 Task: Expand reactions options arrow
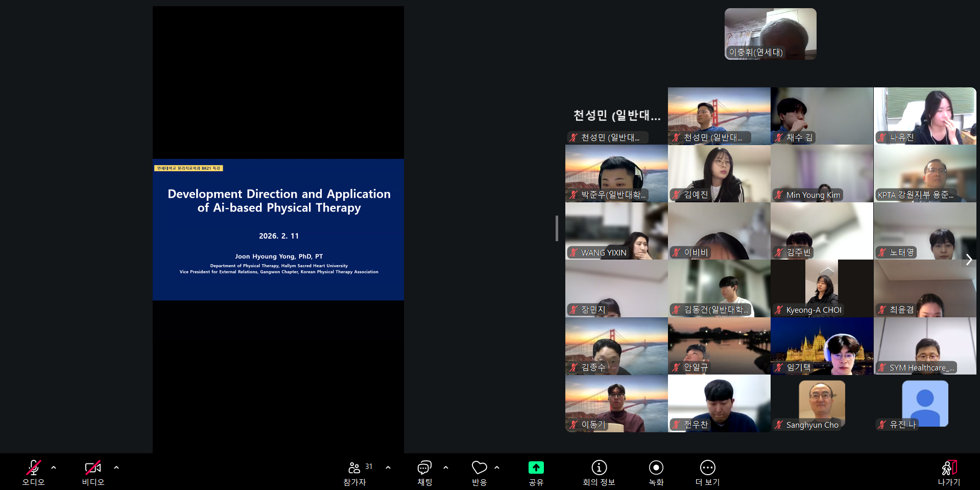coord(497,468)
